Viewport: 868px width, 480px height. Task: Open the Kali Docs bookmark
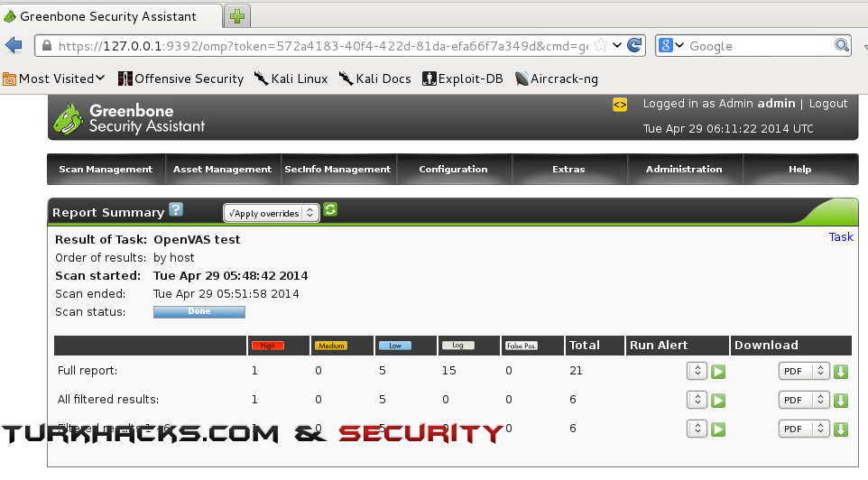(375, 78)
